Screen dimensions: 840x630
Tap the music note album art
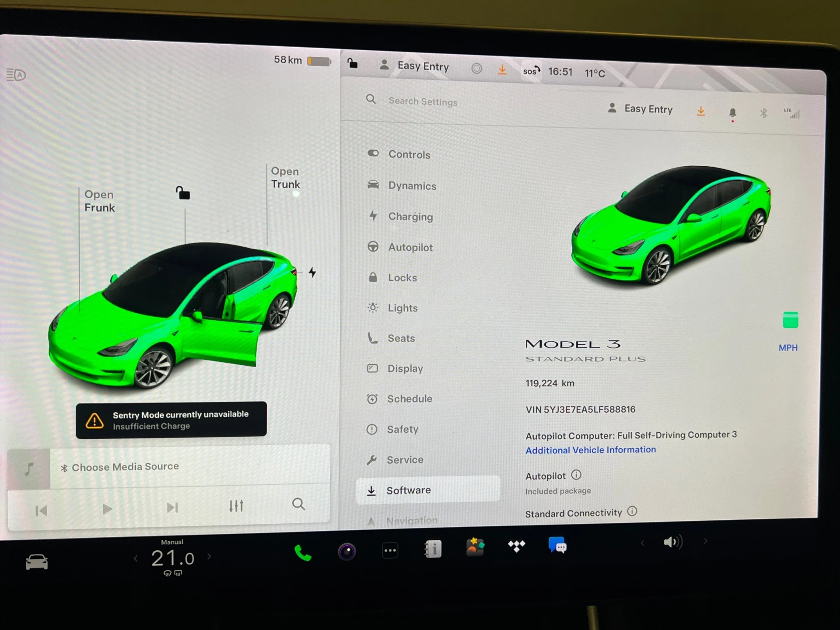(x=29, y=469)
